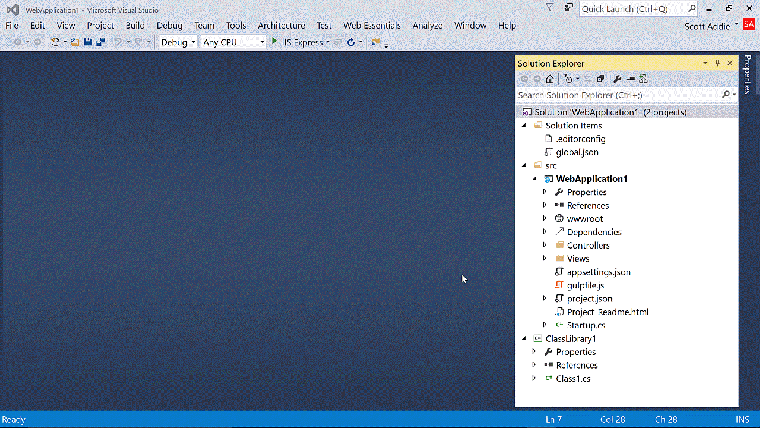
Task: Click the Redo toolbar icon
Action: [x=138, y=43]
